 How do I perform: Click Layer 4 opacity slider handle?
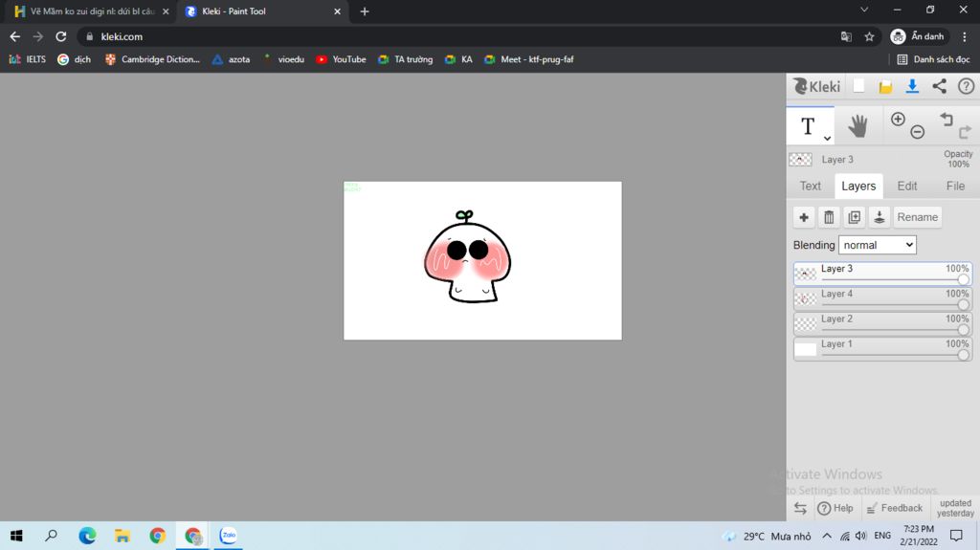tap(963, 304)
